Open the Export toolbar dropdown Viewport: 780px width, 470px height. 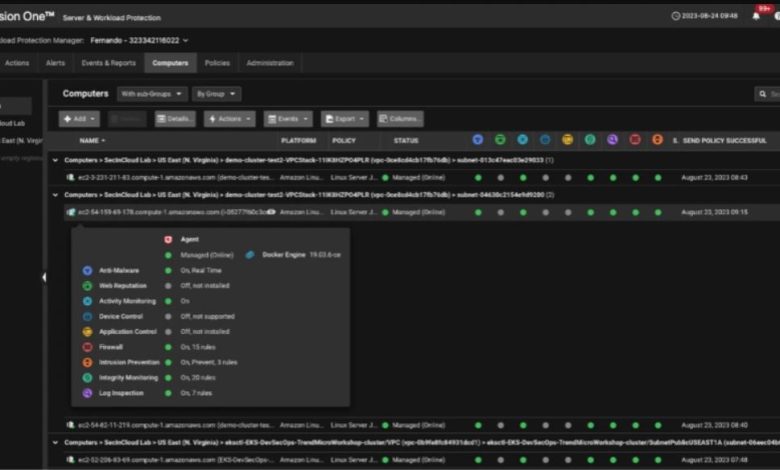tap(345, 119)
